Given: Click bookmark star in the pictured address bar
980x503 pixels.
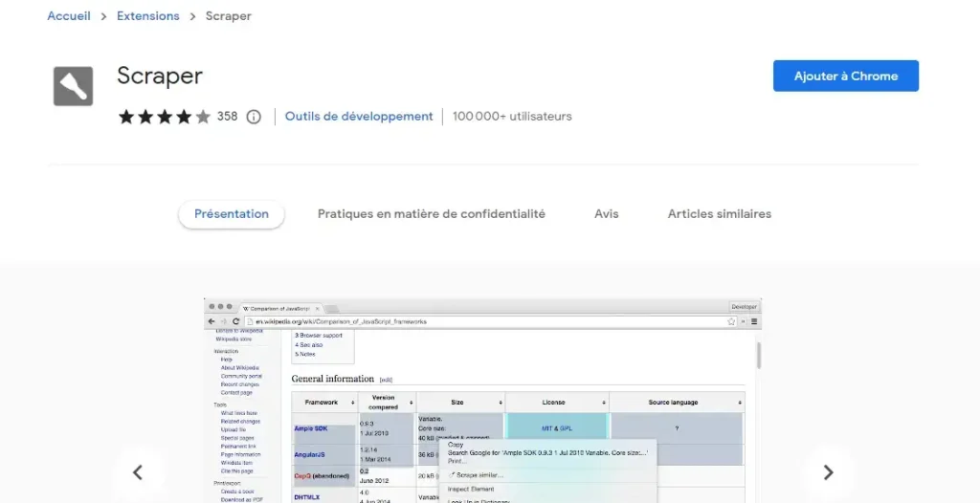Looking at the screenshot, I should (731, 321).
